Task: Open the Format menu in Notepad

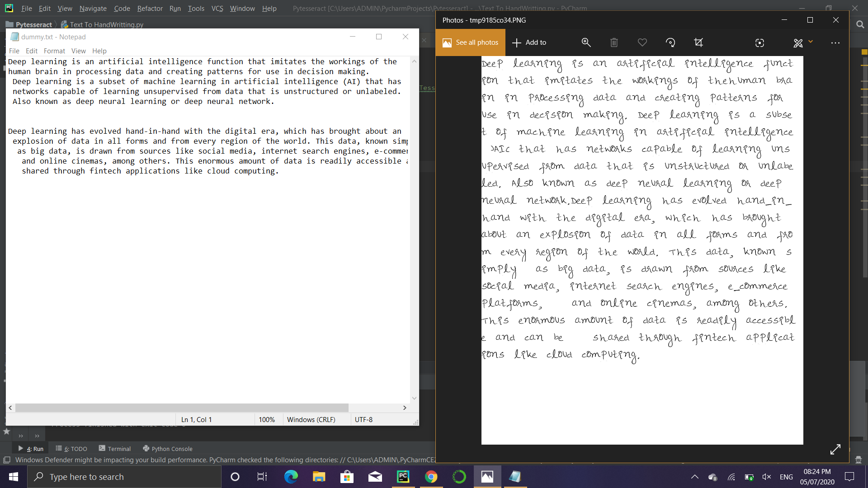Action: pyautogui.click(x=54, y=51)
